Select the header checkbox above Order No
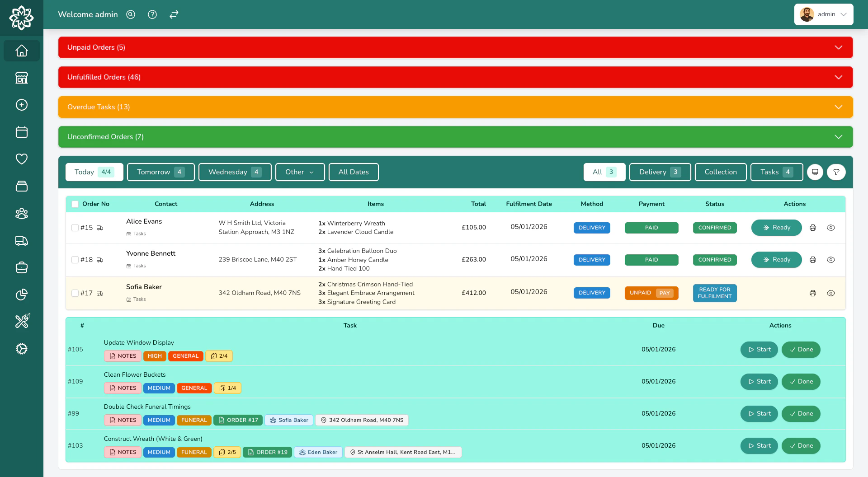The width and height of the screenshot is (868, 477). (75, 204)
